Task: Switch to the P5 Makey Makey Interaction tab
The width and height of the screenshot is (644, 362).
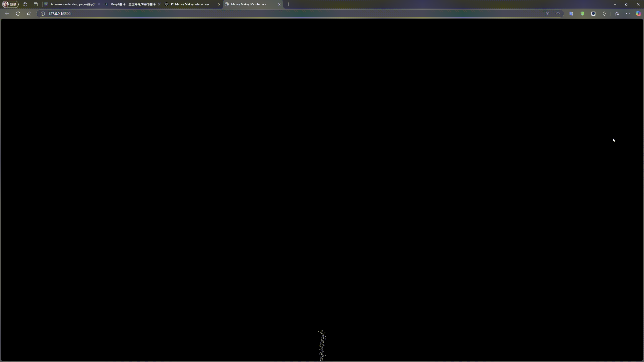Action: 190,4
